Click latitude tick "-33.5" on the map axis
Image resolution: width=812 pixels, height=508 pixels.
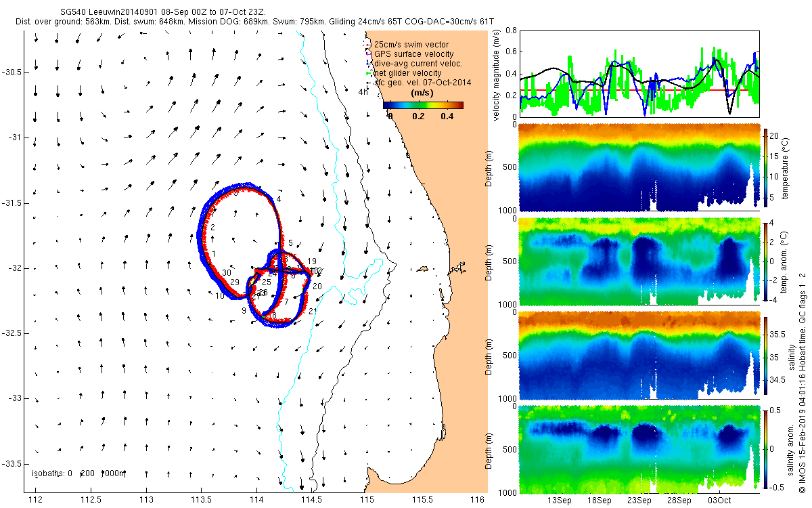(13, 465)
